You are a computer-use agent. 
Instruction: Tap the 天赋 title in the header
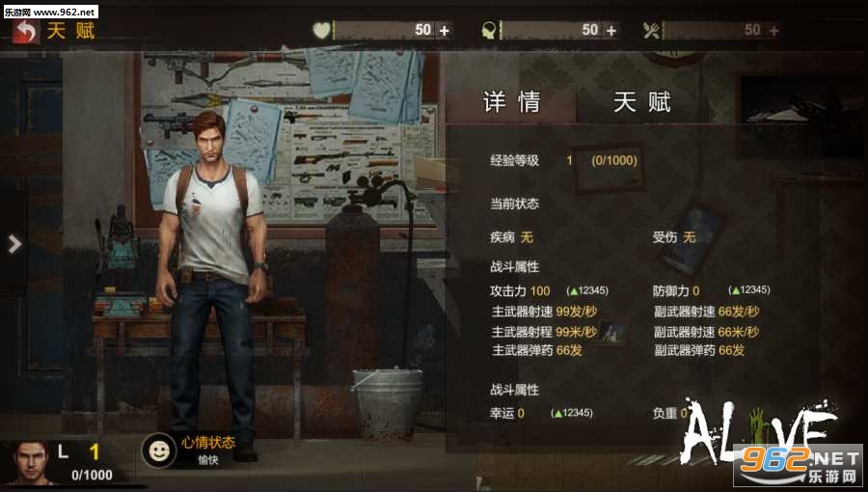pos(70,31)
